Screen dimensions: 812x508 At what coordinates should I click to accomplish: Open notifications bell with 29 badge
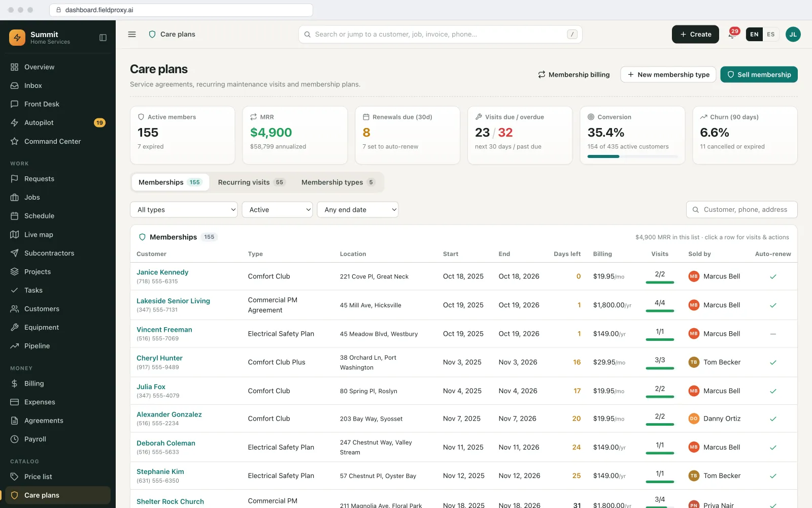click(732, 35)
